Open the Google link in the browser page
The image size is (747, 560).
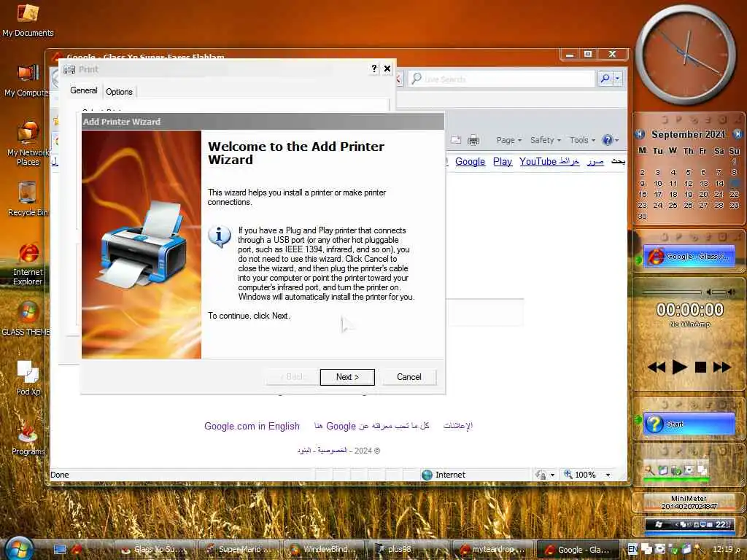point(470,161)
